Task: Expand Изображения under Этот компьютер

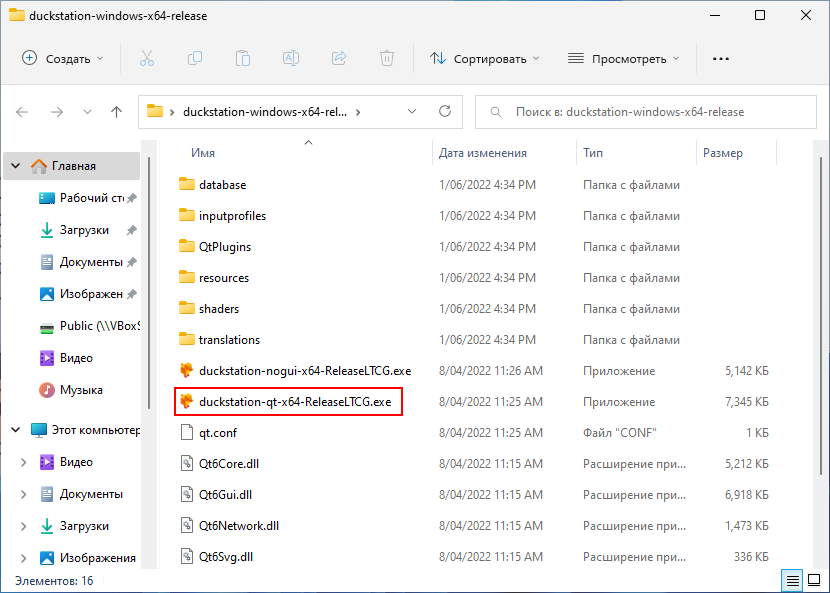Action: pos(23,558)
